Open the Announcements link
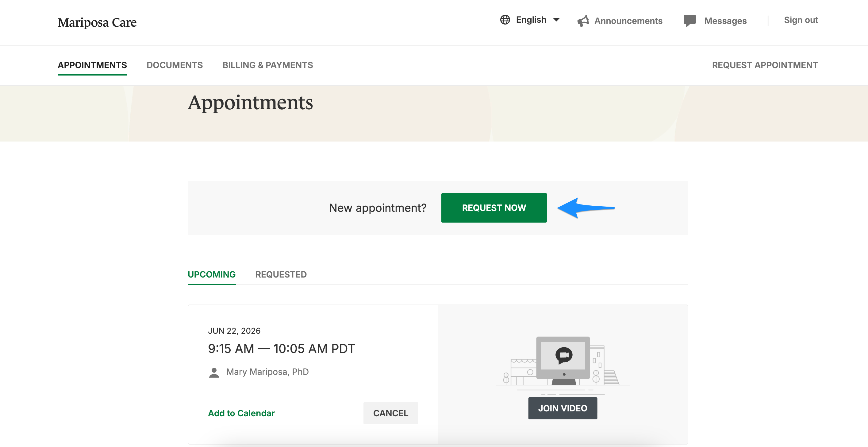 tap(628, 21)
